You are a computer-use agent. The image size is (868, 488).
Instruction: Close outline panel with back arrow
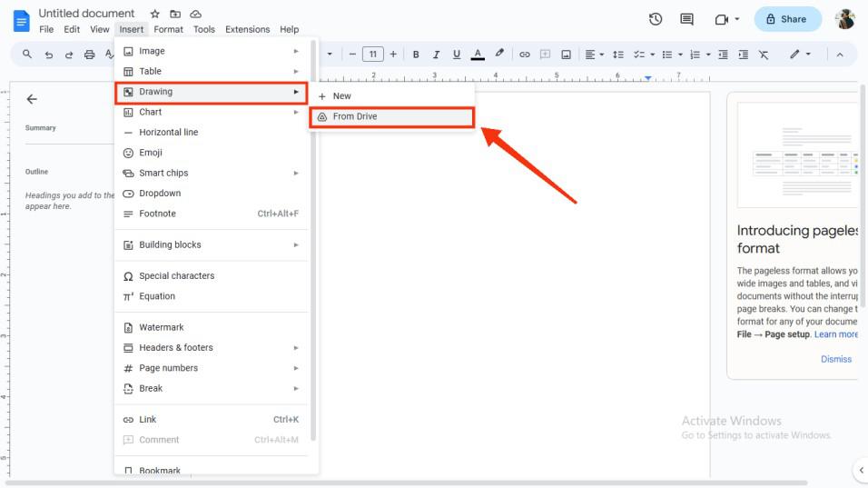pyautogui.click(x=32, y=99)
